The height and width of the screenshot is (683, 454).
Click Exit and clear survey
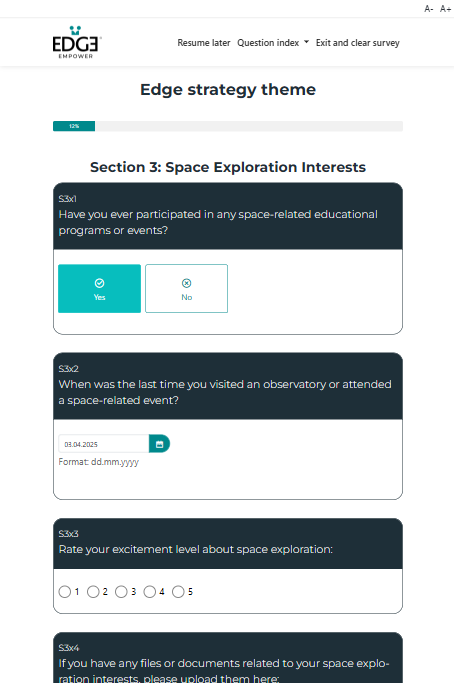tap(357, 43)
